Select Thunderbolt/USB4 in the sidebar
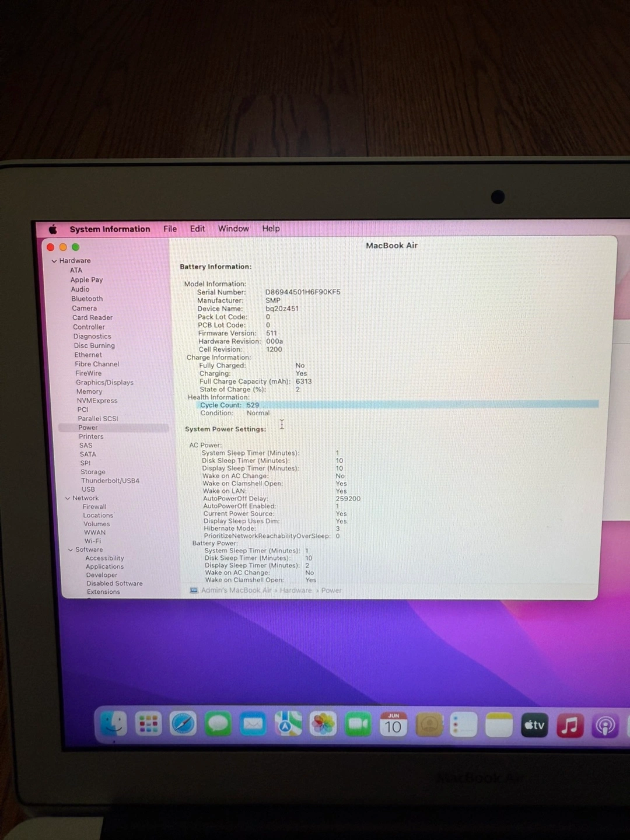The width and height of the screenshot is (630, 840). [110, 481]
